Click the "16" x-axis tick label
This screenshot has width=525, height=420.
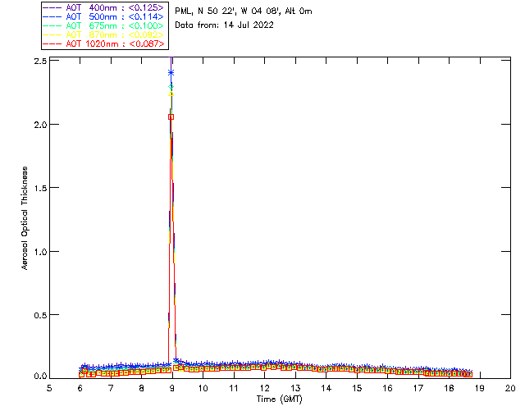(387, 389)
